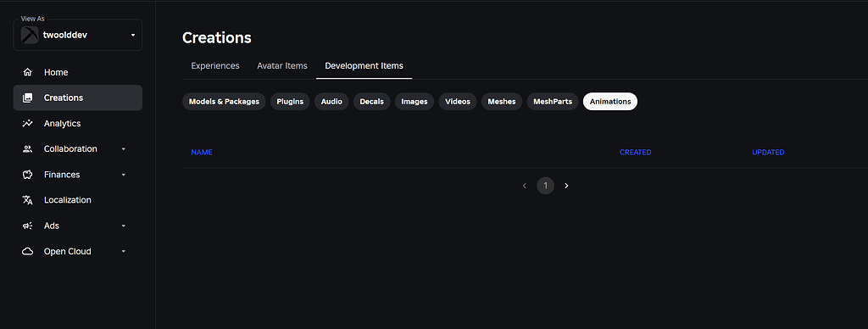Click the Home house icon in sidebar
Image resolution: width=868 pixels, height=329 pixels.
pos(27,73)
